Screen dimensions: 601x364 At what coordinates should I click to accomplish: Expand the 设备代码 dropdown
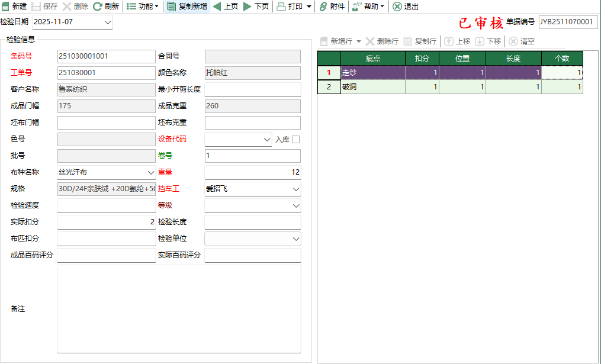[267, 138]
